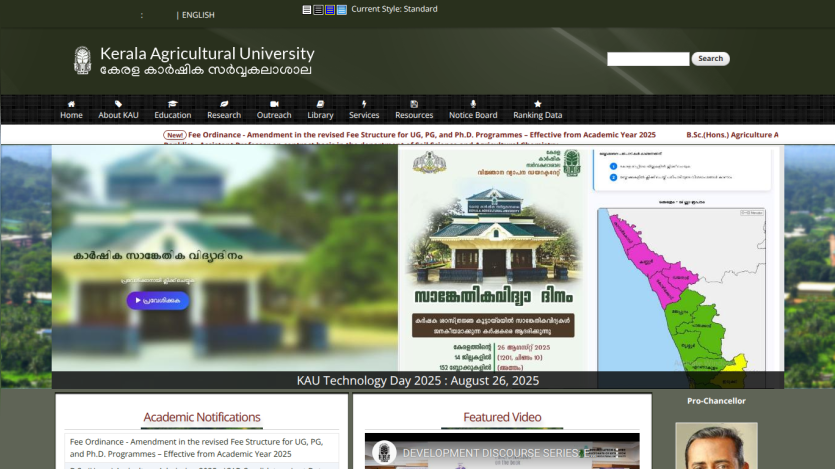Screen dimensions: 835x469
Task: Click the Kerala district map image
Action: point(682,297)
